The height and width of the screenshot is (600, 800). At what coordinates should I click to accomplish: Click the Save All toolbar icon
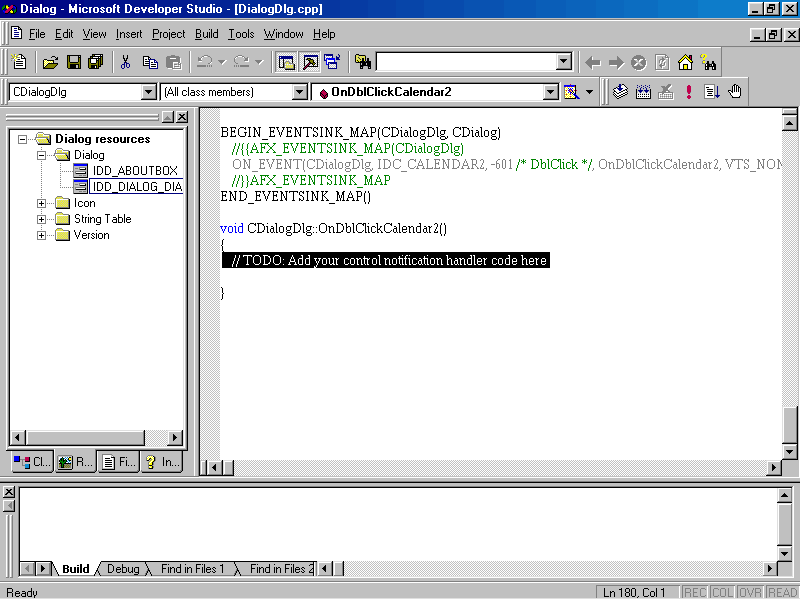[x=96, y=62]
